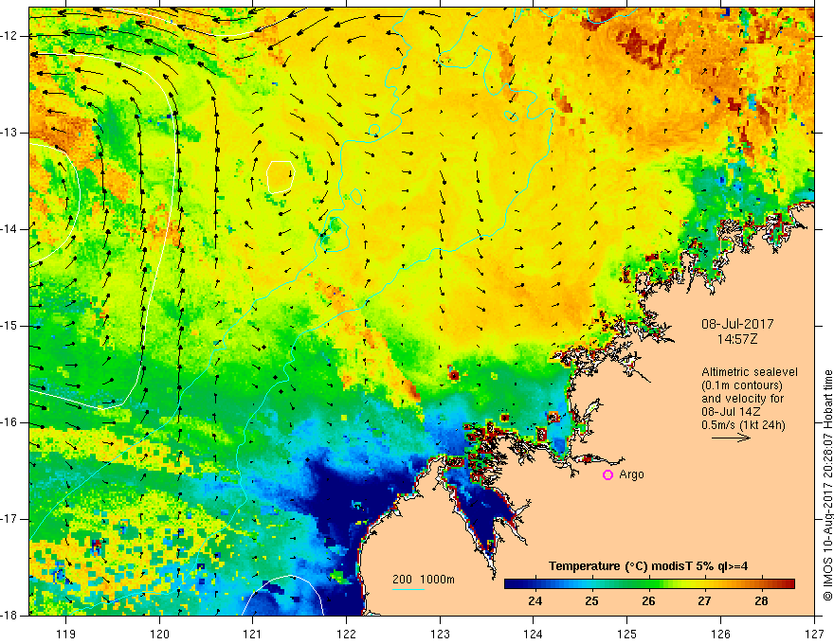Click the longitude 127 axis label

click(x=814, y=634)
